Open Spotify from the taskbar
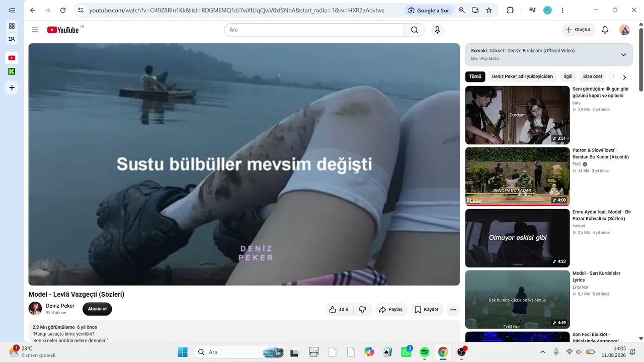 pyautogui.click(x=425, y=352)
